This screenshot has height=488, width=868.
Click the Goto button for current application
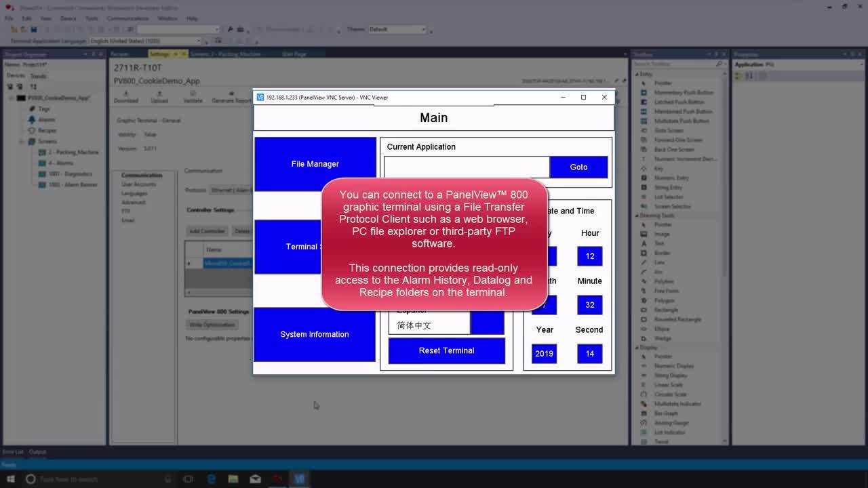coord(578,167)
